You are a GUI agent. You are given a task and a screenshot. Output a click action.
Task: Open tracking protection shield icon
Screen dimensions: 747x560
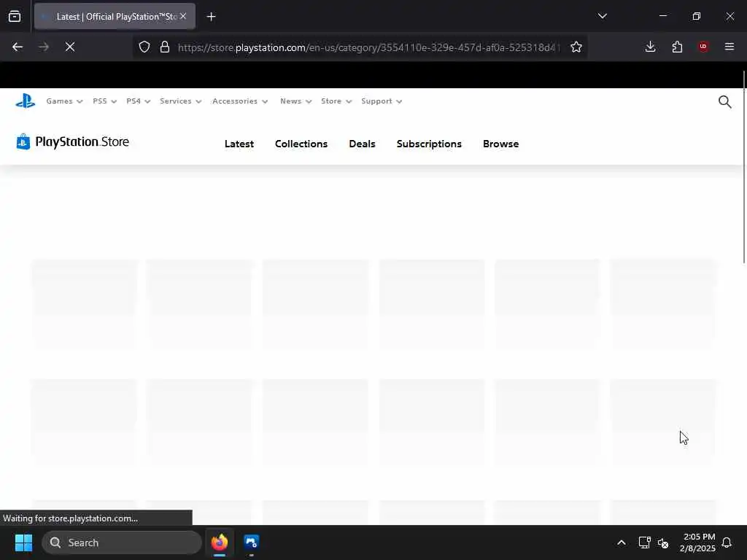(144, 47)
